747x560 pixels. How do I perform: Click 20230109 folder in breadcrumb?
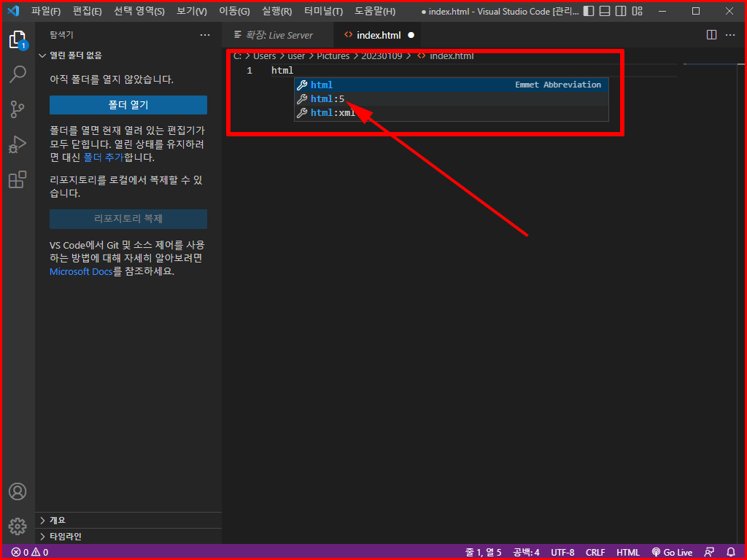tap(382, 56)
